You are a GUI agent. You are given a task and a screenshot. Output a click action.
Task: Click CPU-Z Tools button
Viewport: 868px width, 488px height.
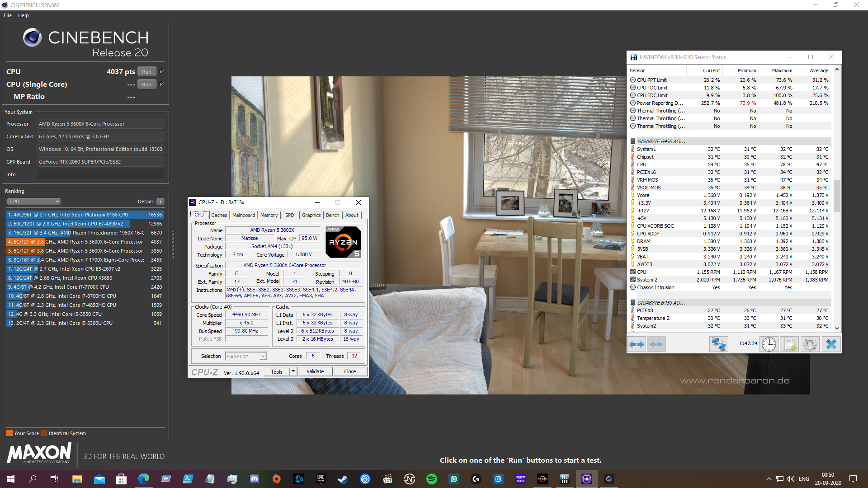[277, 371]
